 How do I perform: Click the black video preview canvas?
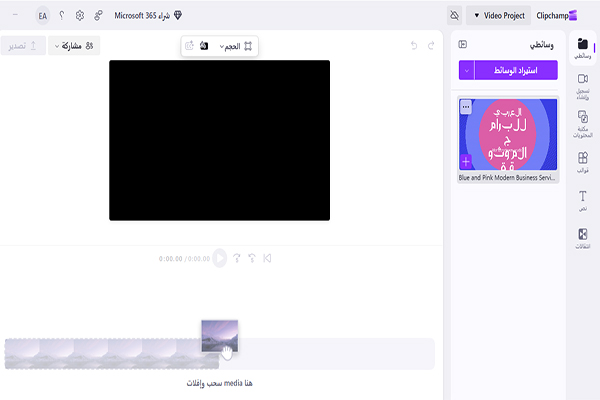pos(219,140)
